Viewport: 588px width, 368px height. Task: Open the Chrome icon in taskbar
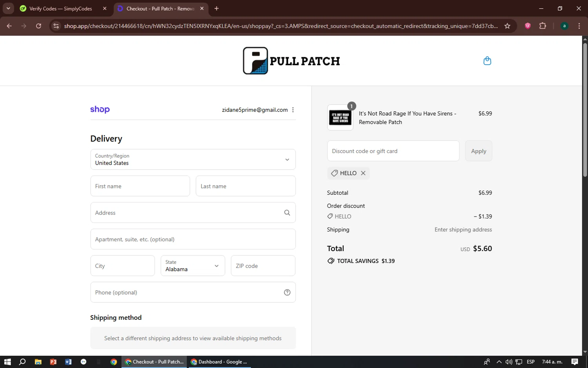click(114, 362)
